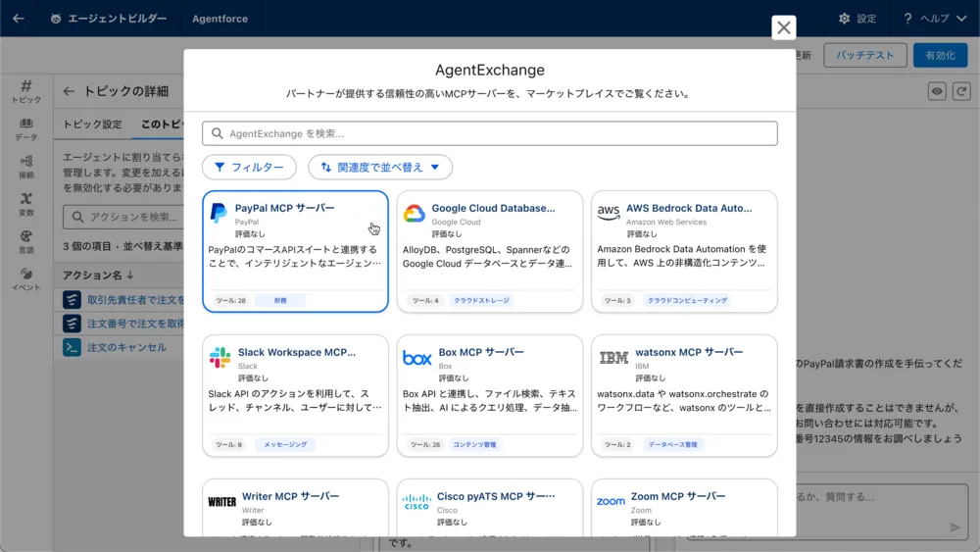Click the Zoom logo icon
Screen dimensions: 980x552
(x=611, y=501)
